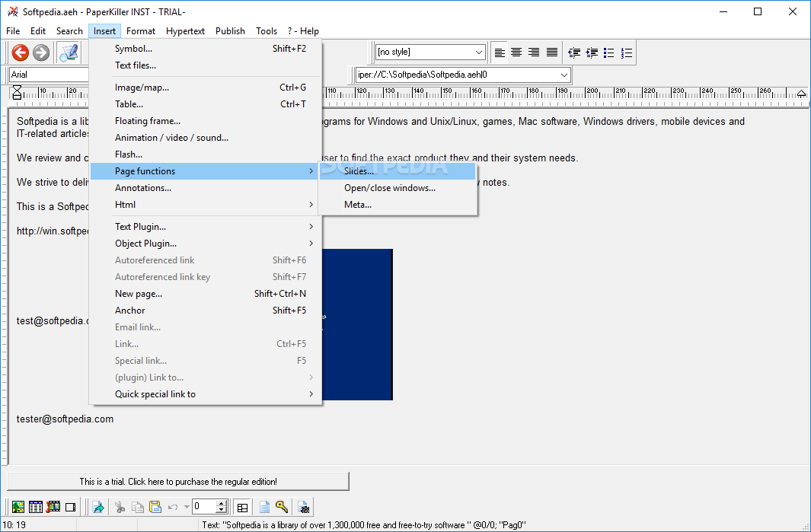Open the Undo history dropdown arrow
The width and height of the screenshot is (811, 532).
click(x=187, y=507)
